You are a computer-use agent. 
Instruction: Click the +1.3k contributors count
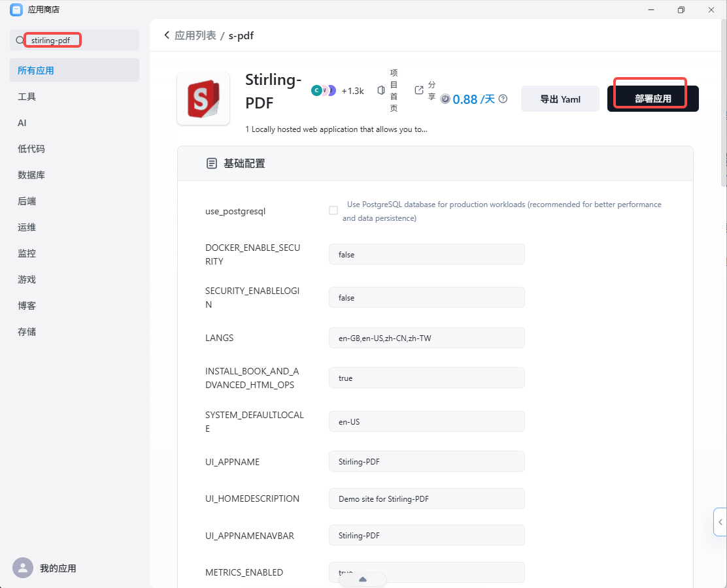(353, 91)
